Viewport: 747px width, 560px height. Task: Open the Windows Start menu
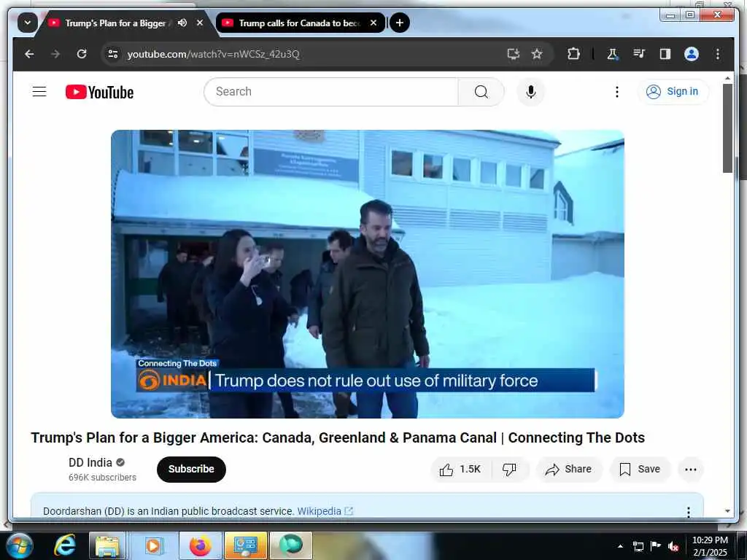[20, 545]
